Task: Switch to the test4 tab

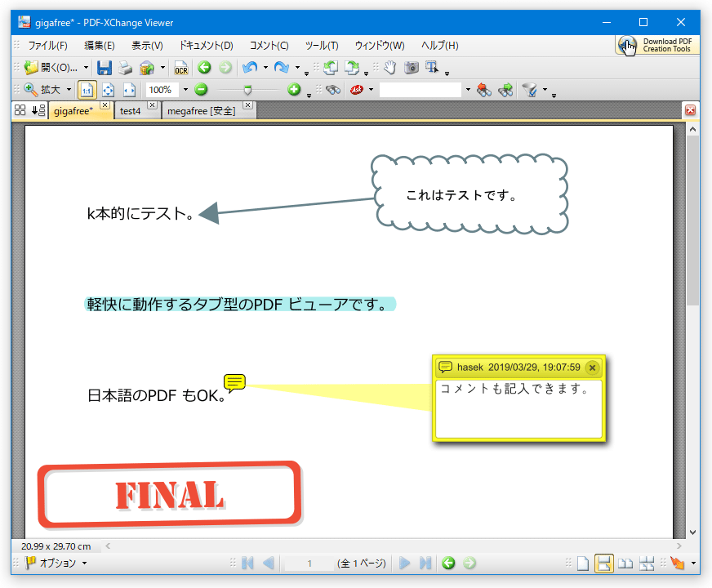Action: coord(131,111)
